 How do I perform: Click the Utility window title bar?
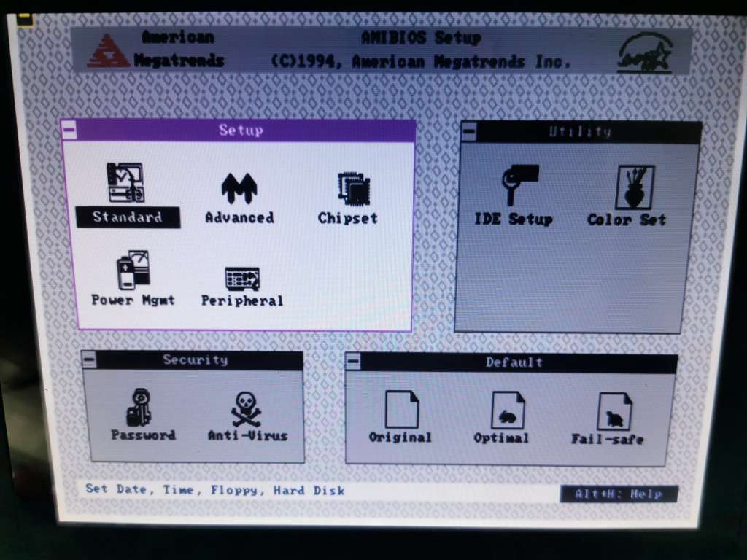pos(580,132)
